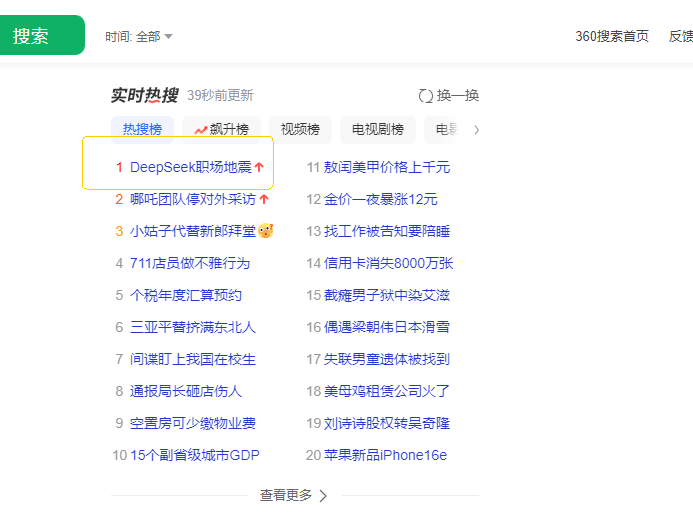
Task: Open hot search 苹果新品iPhone16e
Action: pos(385,455)
